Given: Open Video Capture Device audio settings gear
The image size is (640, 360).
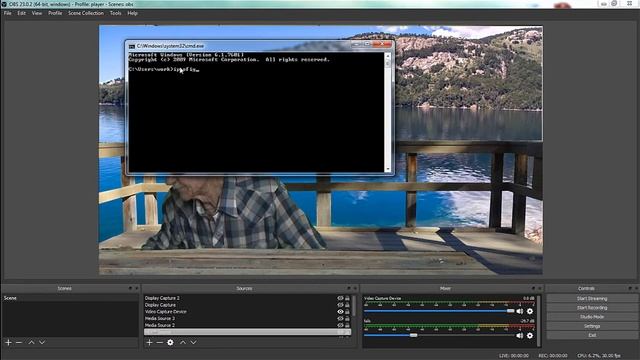Looking at the screenshot, I should point(530,311).
